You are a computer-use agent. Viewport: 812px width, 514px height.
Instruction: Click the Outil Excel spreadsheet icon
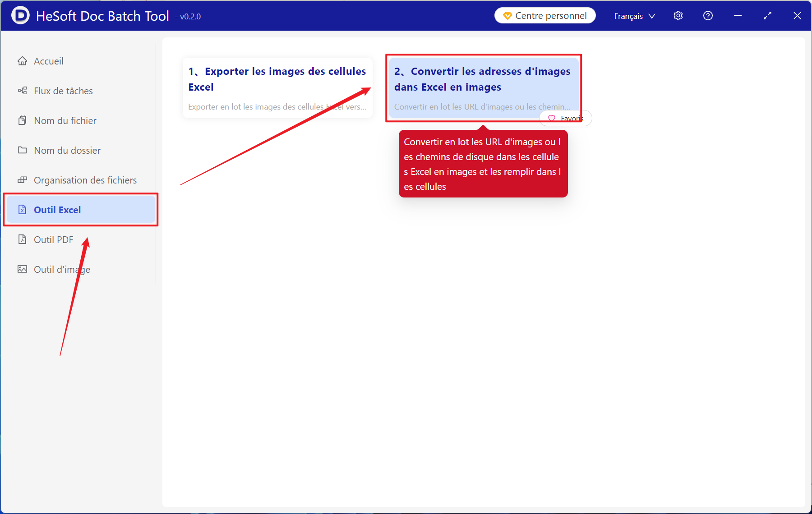click(x=22, y=210)
